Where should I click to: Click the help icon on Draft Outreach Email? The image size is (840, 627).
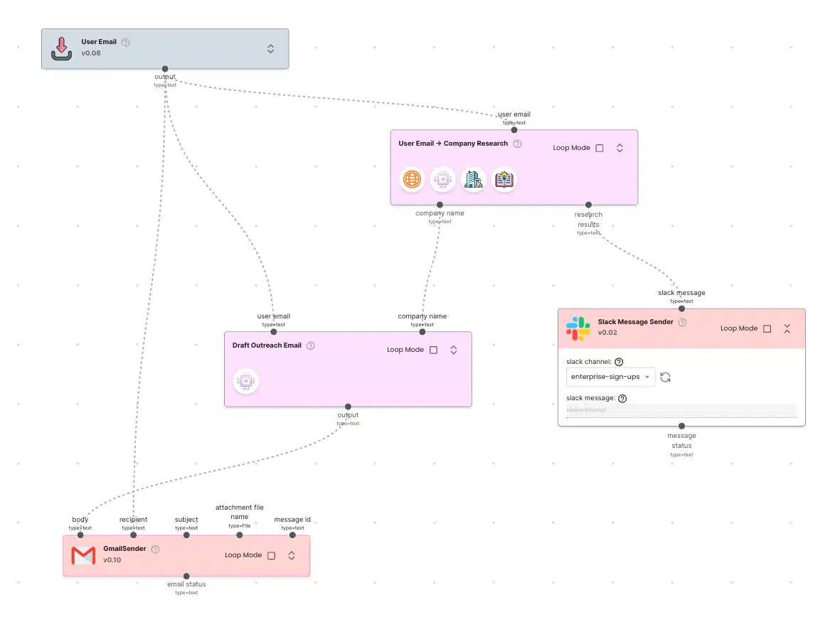tap(310, 345)
